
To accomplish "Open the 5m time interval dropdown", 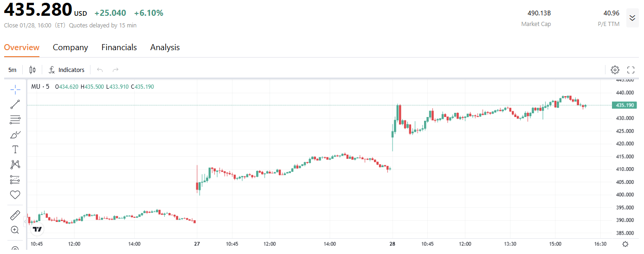I will 13,70.
